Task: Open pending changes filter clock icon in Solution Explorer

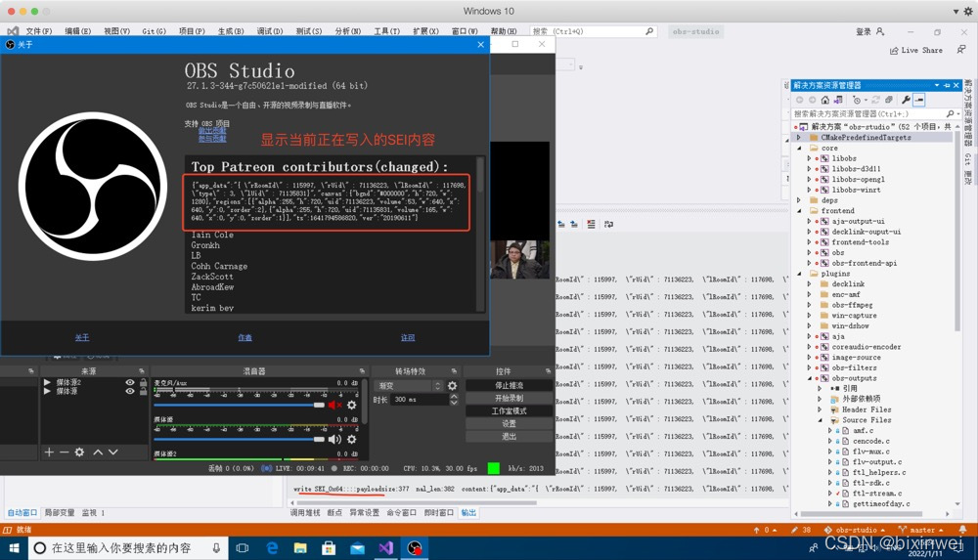Action: pyautogui.click(x=858, y=100)
